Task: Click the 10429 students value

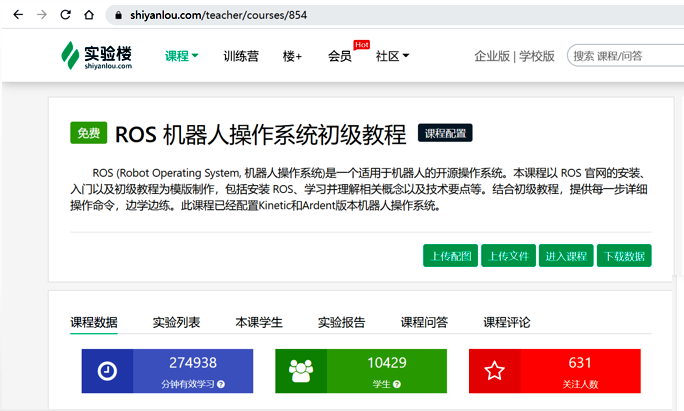Action: [x=387, y=363]
